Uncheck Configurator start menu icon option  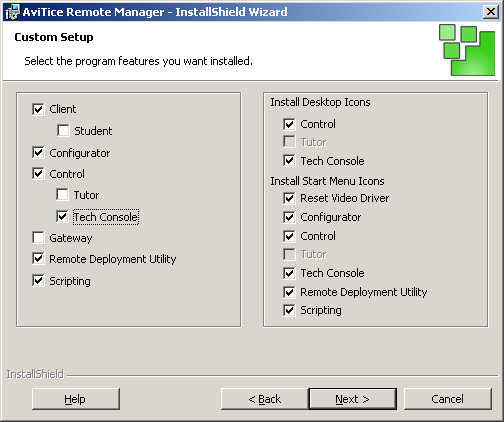(x=289, y=217)
